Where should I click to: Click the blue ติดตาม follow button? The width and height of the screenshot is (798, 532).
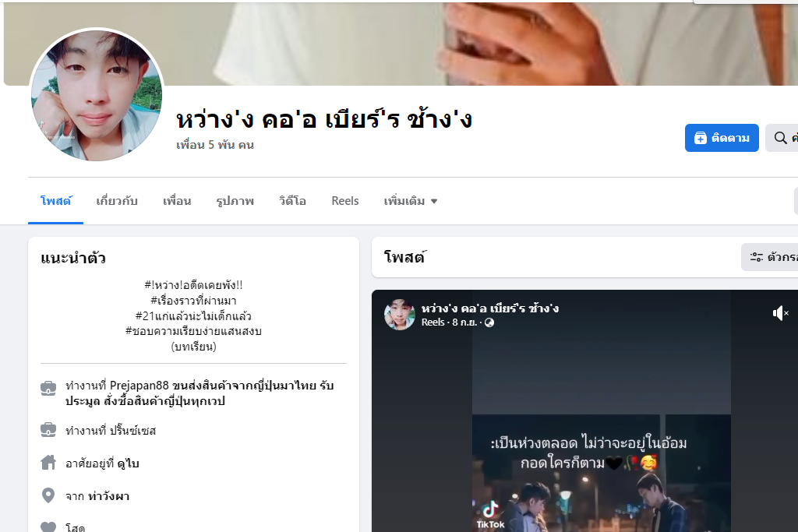tap(722, 138)
